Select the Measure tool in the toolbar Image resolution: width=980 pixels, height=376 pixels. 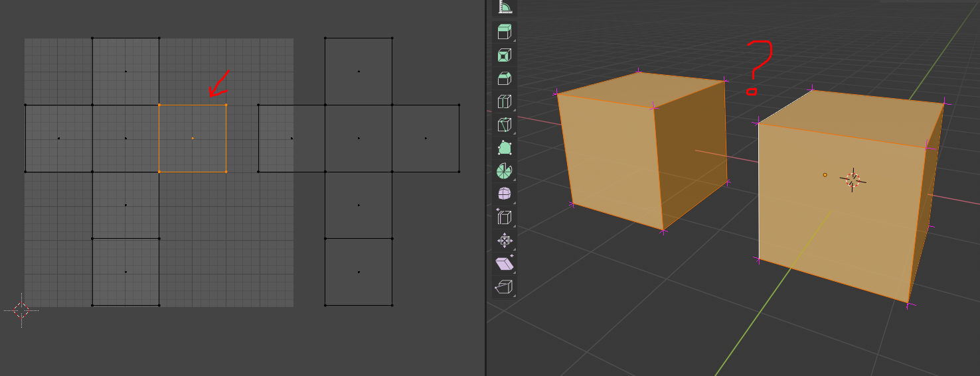pos(505,7)
